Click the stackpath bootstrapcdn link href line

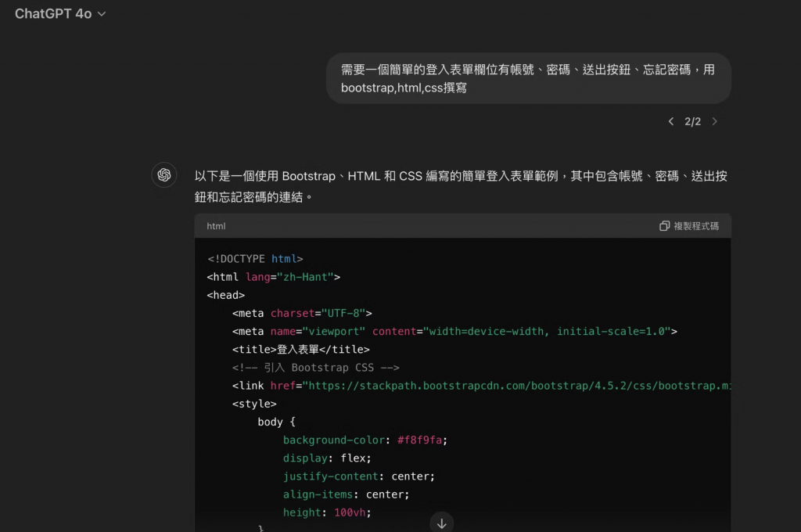[x=482, y=386]
